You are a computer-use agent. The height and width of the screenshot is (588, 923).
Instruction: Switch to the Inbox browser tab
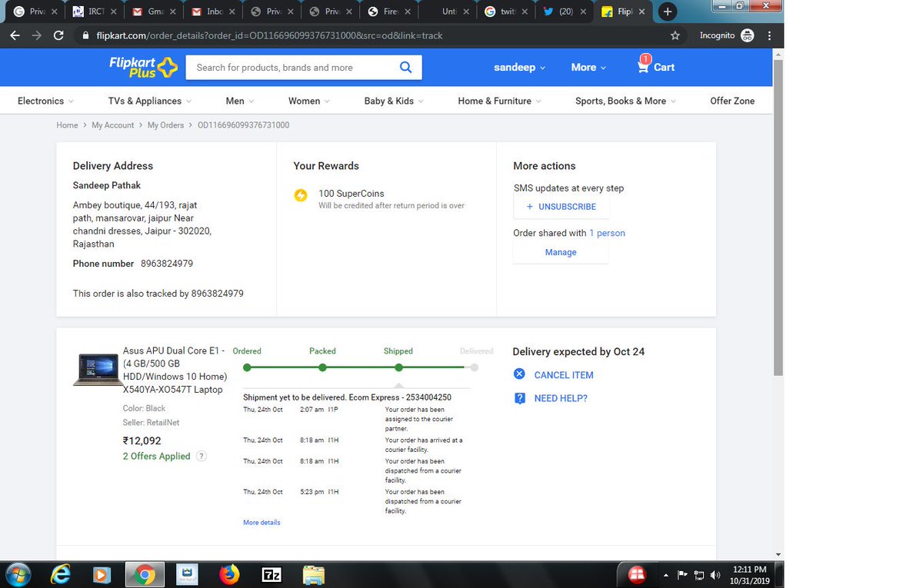(x=212, y=12)
